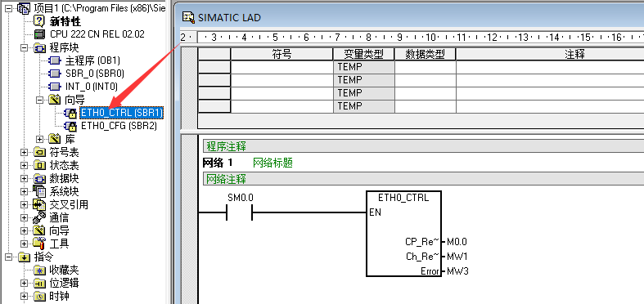The image size is (644, 304).
Task: Expand the 位逻辑 instruction folder
Action: point(25,283)
